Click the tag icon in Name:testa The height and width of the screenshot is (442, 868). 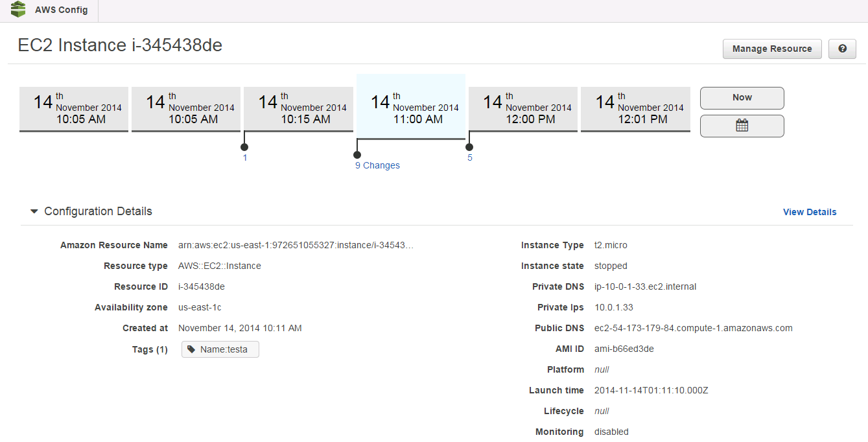click(x=191, y=349)
